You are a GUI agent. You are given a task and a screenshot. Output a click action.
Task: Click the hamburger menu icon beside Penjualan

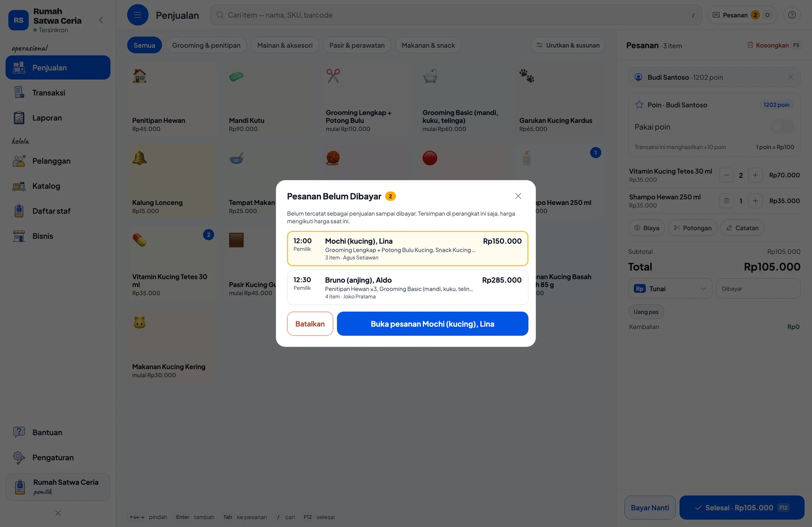click(137, 15)
